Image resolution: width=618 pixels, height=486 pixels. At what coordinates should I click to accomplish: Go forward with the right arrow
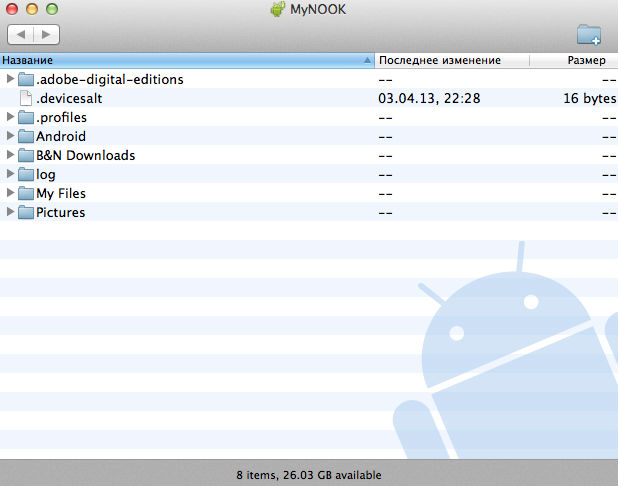(46, 35)
